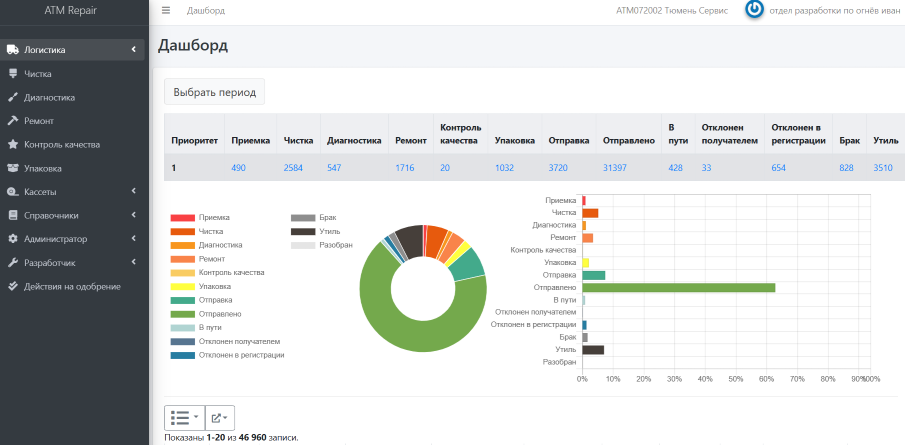This screenshot has width=905, height=445.
Task: Toggle the hamburger sidebar menu
Action: click(x=166, y=10)
